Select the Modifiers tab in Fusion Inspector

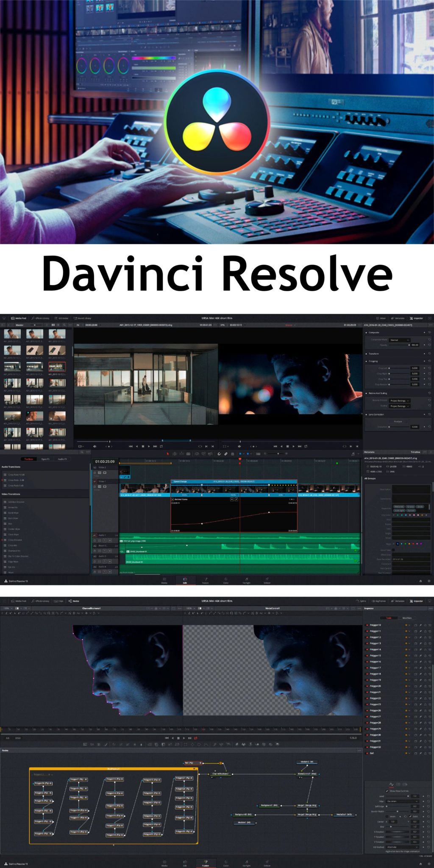click(407, 618)
